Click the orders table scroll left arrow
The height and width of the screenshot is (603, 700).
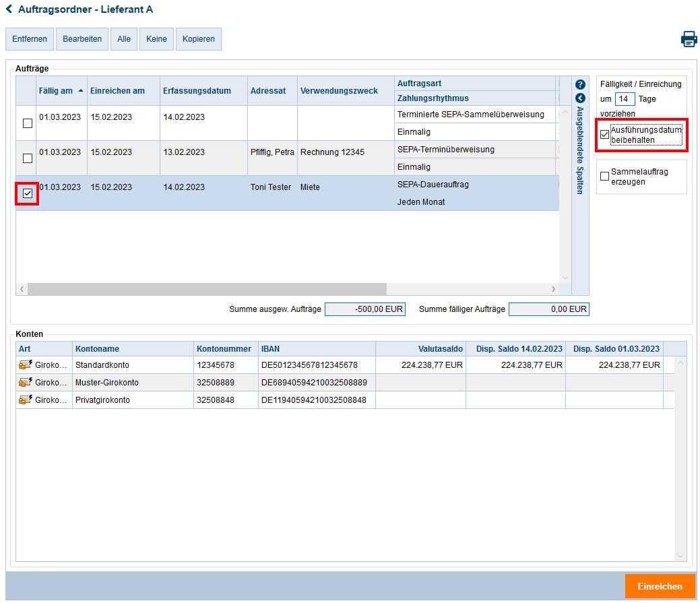click(22, 289)
